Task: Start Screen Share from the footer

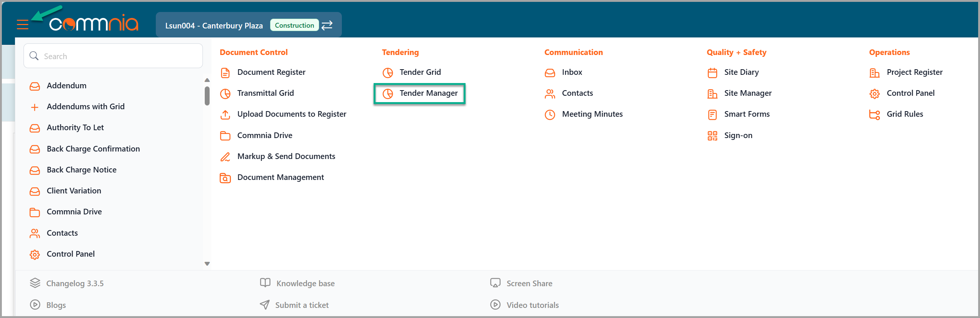Action: click(x=529, y=283)
